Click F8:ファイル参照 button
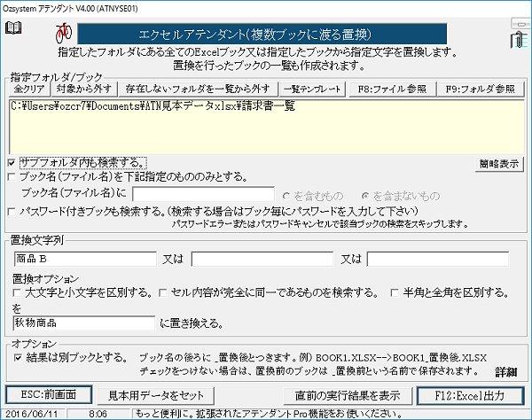This screenshot has width=532, height=420. (x=392, y=89)
